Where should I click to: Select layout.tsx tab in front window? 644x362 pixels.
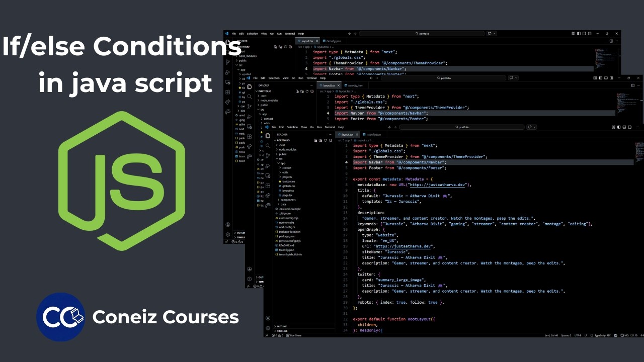point(348,135)
